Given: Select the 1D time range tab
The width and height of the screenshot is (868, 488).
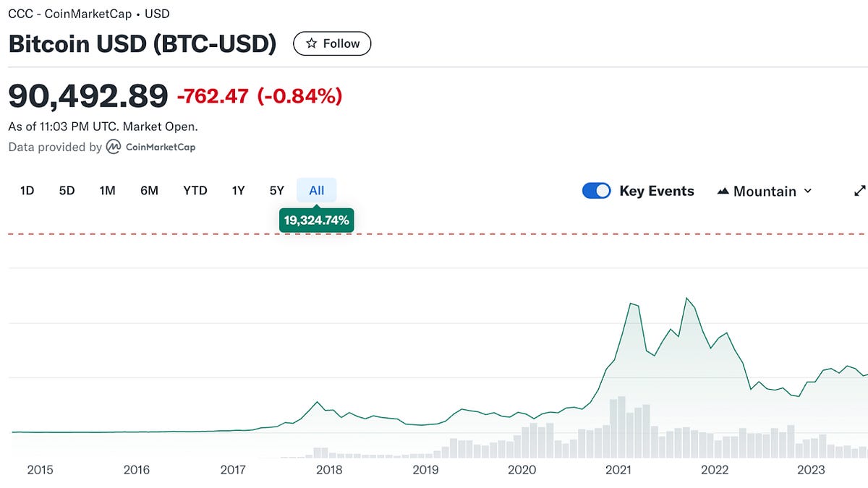Looking at the screenshot, I should [x=27, y=190].
